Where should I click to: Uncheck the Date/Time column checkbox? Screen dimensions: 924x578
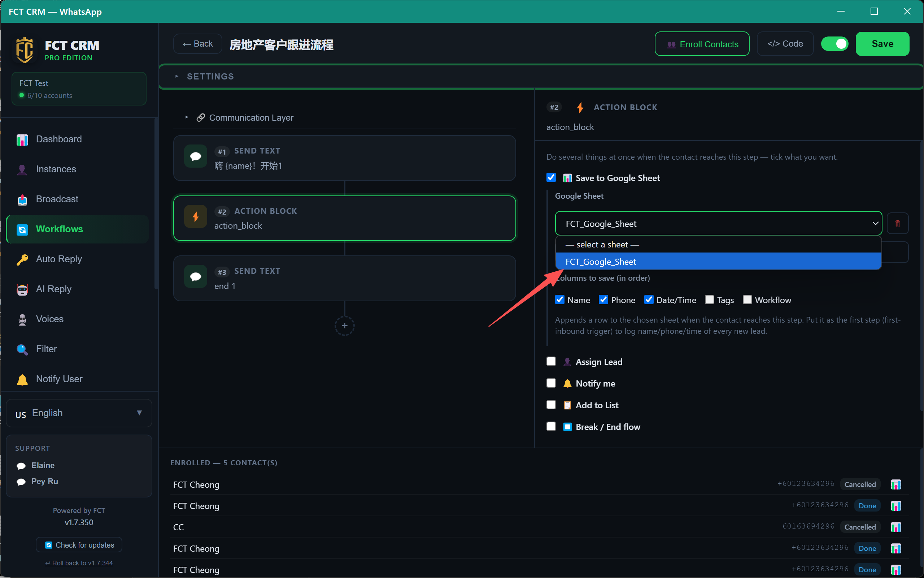(x=649, y=299)
